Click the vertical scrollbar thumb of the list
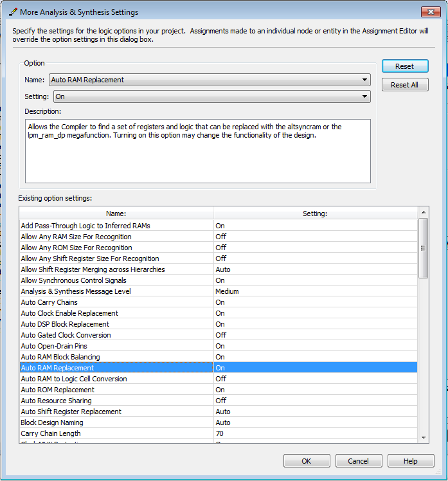 click(423, 248)
